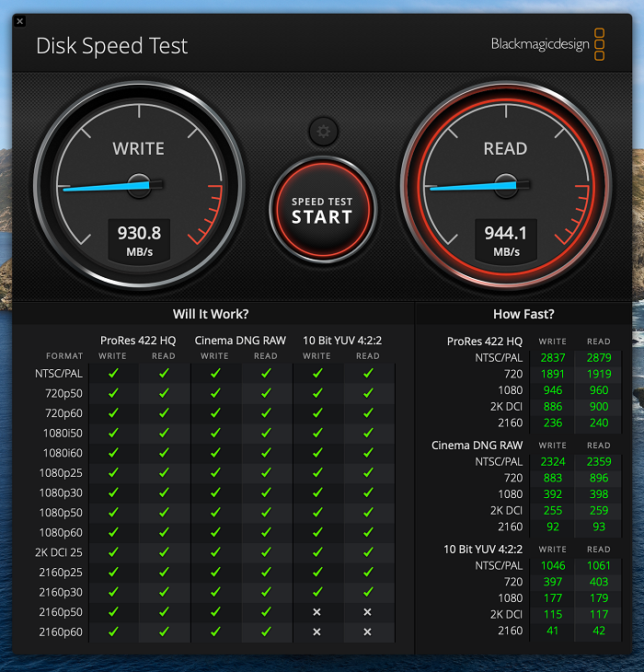The image size is (644, 672).
Task: Click the Cinema DNG RAW heading in How Fast
Action: coord(477,446)
